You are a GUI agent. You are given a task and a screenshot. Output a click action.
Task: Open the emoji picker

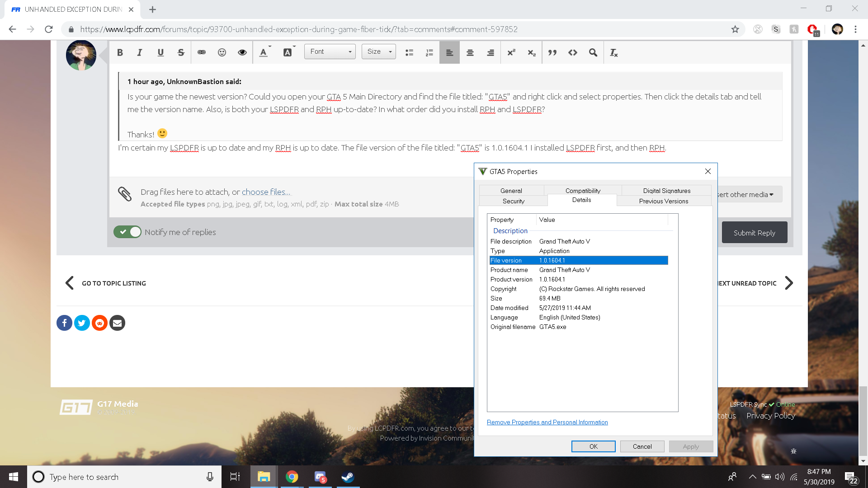pos(222,52)
